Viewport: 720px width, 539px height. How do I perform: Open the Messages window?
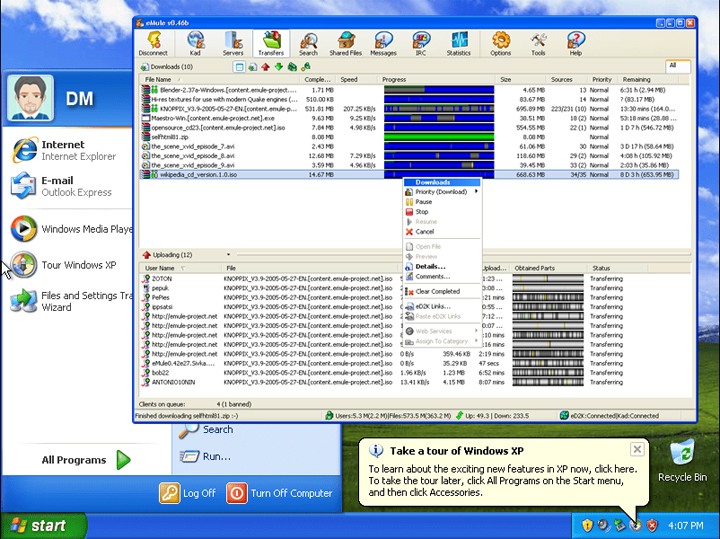(x=383, y=44)
